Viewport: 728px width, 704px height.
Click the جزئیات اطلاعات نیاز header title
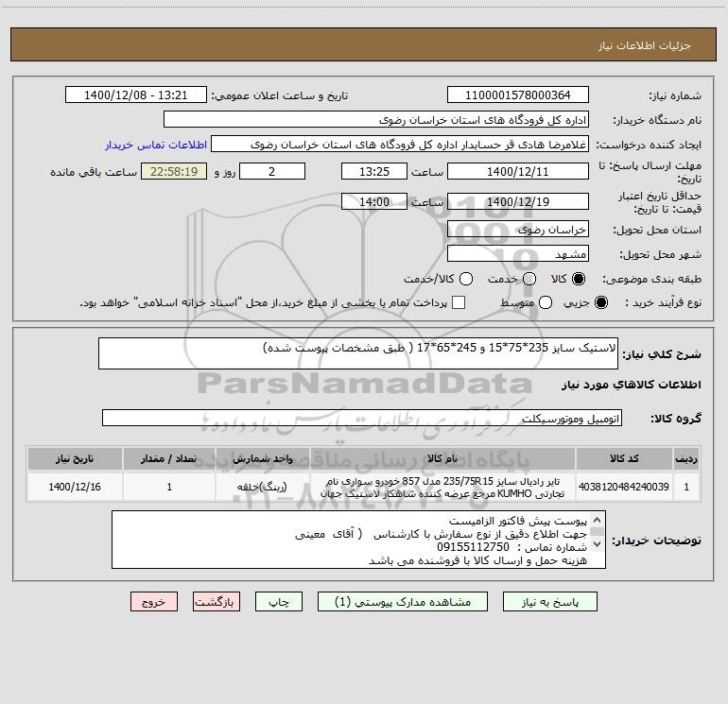click(x=645, y=45)
